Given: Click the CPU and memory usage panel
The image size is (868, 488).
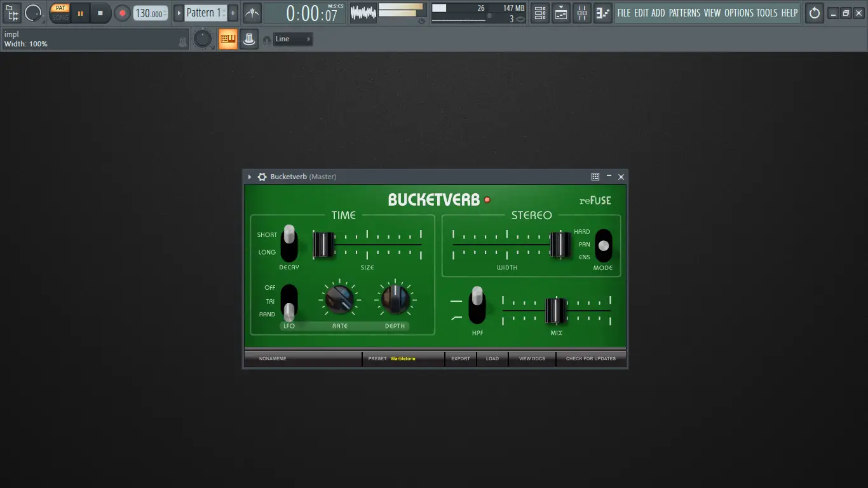Looking at the screenshot, I should tap(479, 13).
